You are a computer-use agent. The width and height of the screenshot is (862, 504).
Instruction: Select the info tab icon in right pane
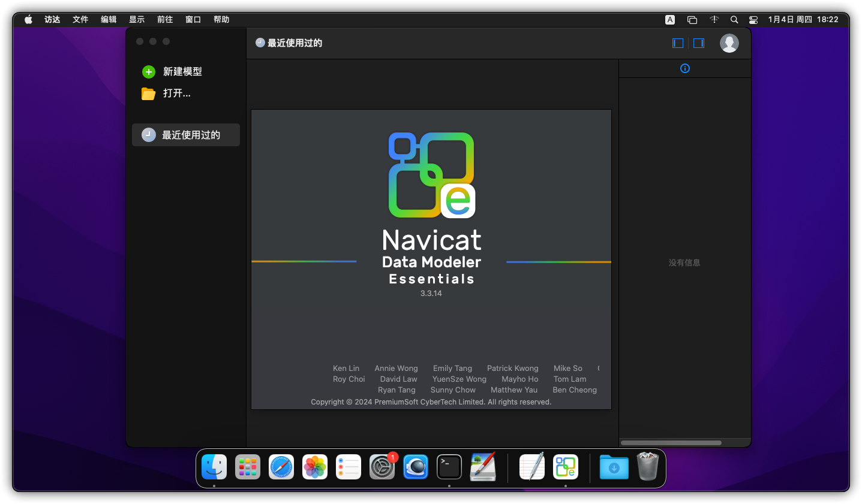685,68
